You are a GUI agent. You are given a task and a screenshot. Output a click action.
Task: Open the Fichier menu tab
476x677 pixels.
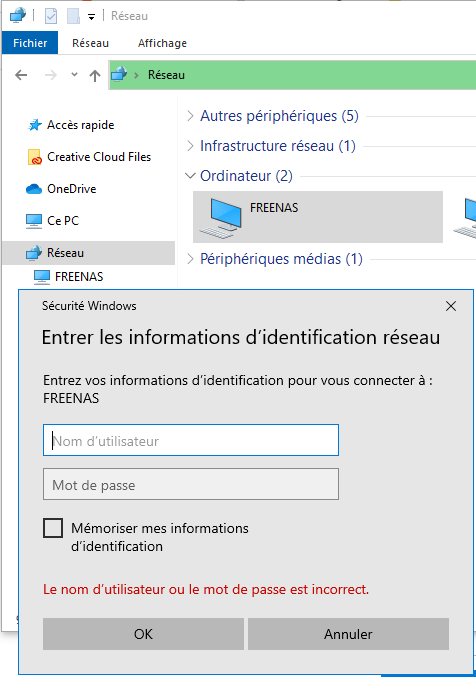30,43
